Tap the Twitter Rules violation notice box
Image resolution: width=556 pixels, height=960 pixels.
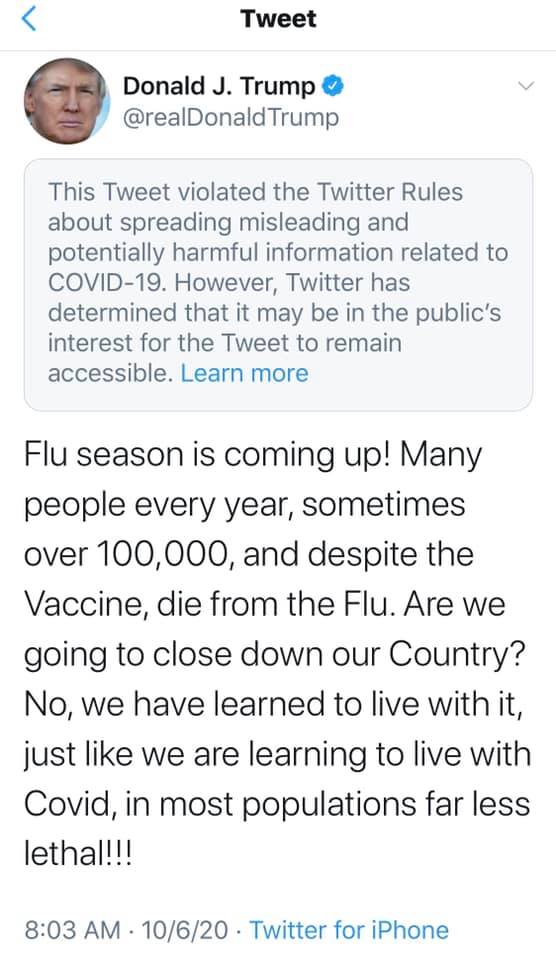pyautogui.click(x=278, y=285)
